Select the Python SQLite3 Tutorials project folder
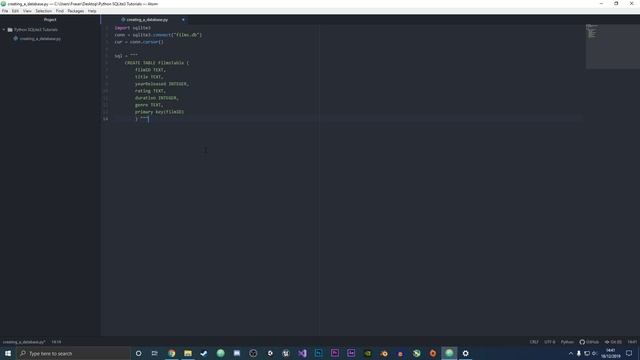640x360 pixels. point(36,30)
